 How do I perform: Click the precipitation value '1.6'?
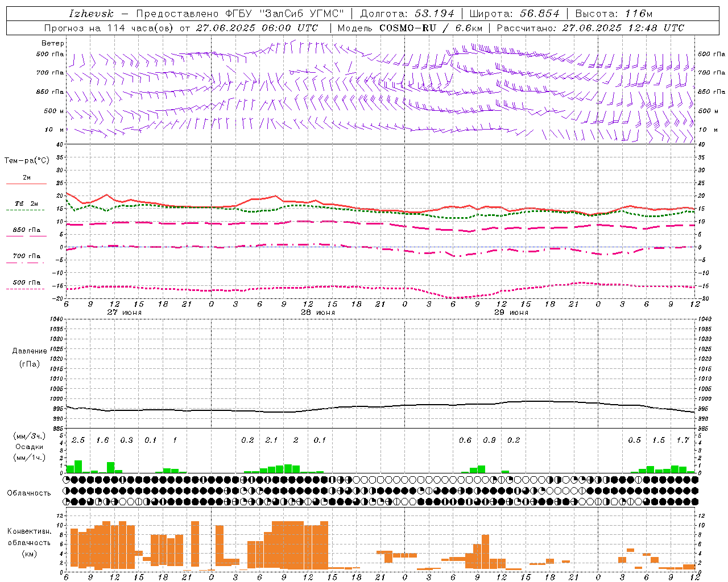[x=102, y=440]
